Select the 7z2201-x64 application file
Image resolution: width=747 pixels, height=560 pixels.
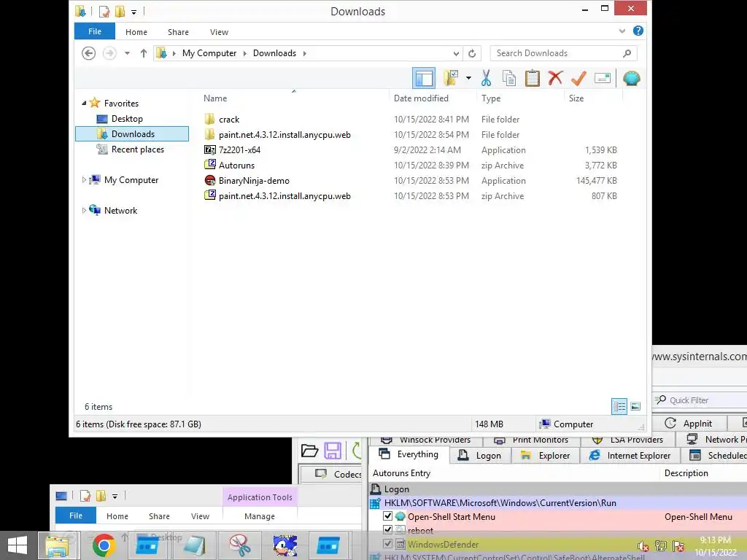(x=239, y=150)
